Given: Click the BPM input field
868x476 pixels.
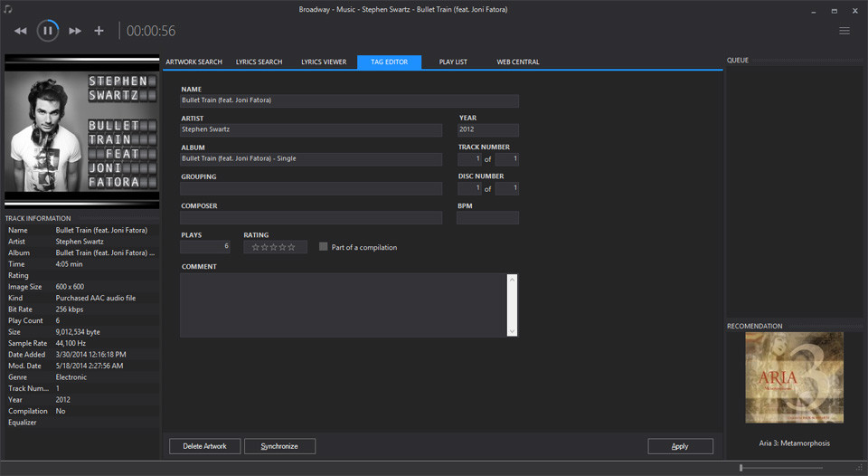Looking at the screenshot, I should coord(487,218).
